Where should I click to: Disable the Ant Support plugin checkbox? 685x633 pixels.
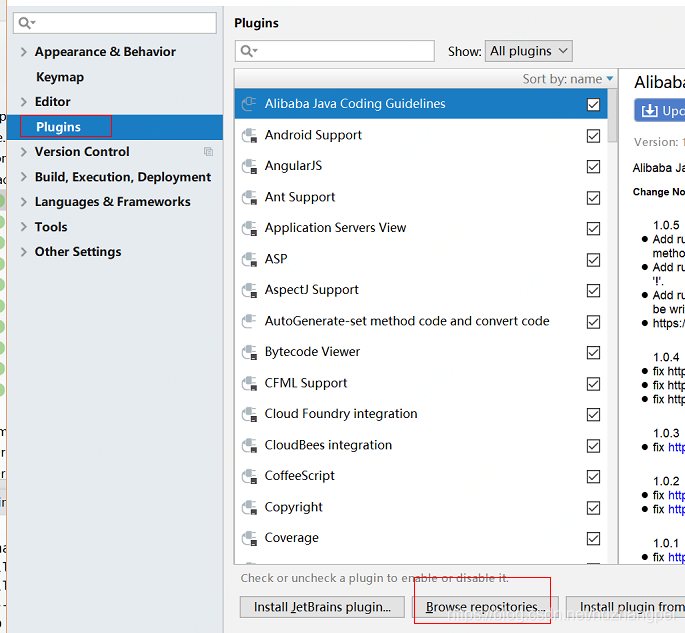click(x=593, y=198)
